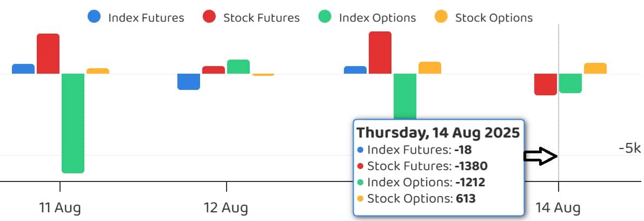Viewport: 644px width, 221px height.
Task: Click the 11 Aug red Stock Futures bar
Action: click(x=48, y=54)
